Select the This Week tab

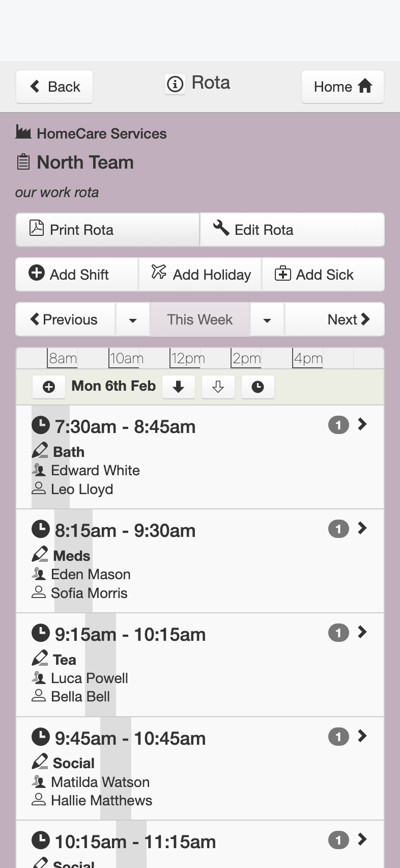click(200, 320)
